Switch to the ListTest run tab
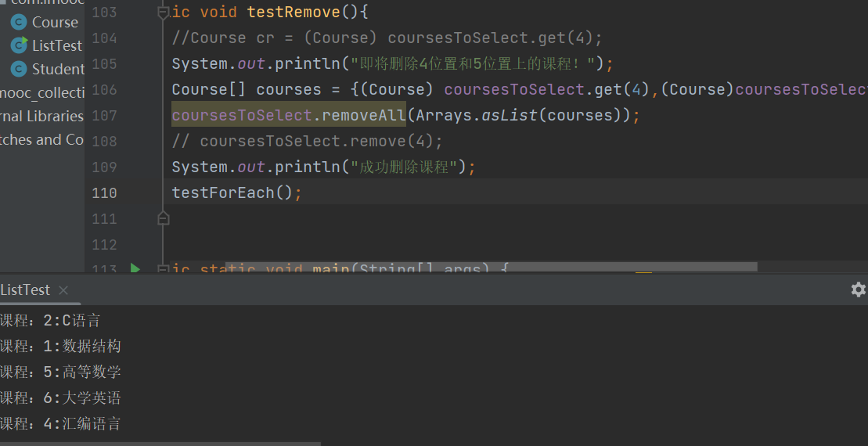This screenshot has height=446, width=868. coord(25,290)
